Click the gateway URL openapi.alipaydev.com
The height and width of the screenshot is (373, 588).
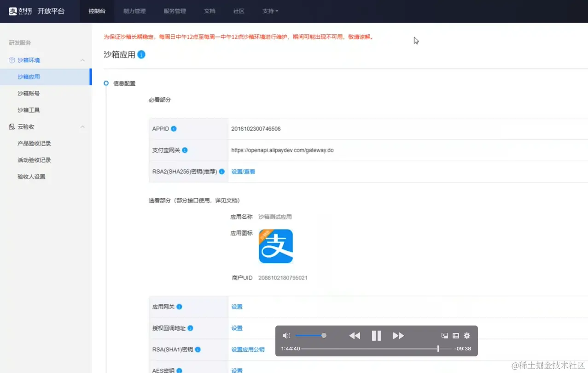click(282, 150)
